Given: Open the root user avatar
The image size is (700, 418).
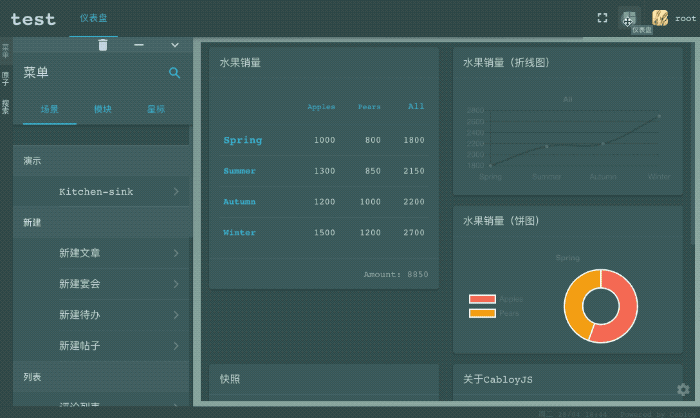Looking at the screenshot, I should coord(660,18).
